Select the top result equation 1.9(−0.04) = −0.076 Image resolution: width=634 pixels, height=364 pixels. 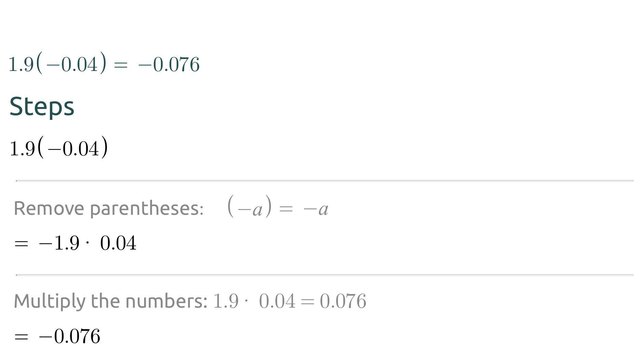pyautogui.click(x=104, y=63)
